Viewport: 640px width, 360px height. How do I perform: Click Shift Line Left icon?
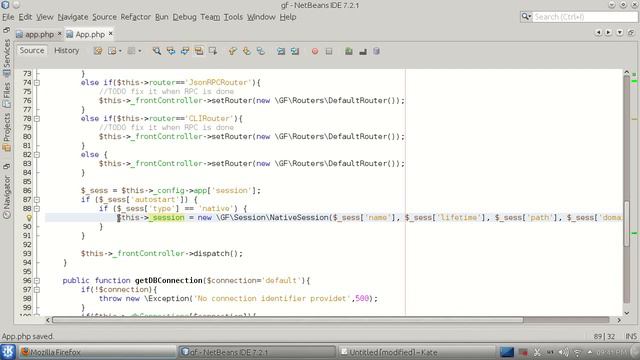pyautogui.click(x=281, y=51)
